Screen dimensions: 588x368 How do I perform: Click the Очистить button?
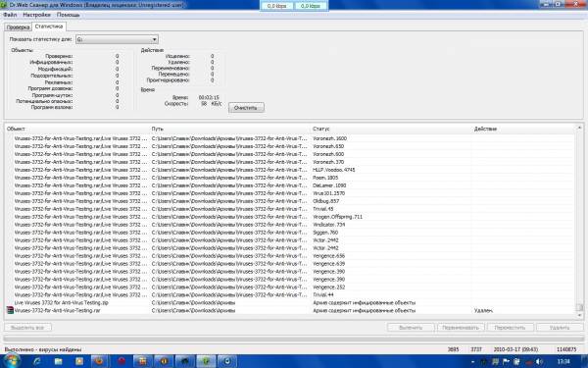click(246, 108)
